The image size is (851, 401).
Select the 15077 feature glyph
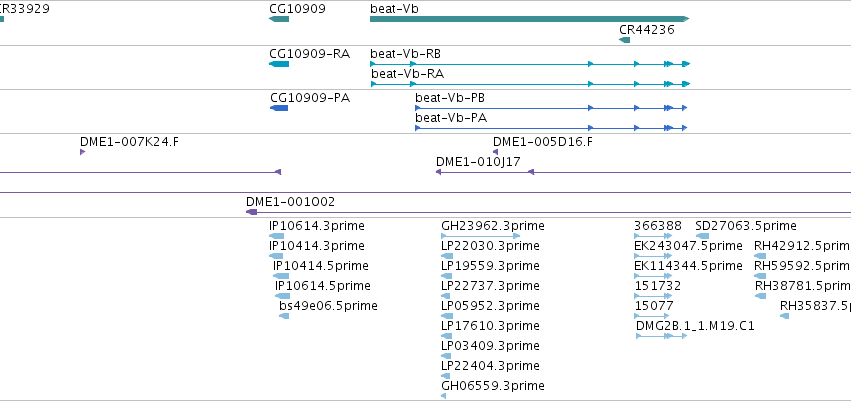point(652,316)
